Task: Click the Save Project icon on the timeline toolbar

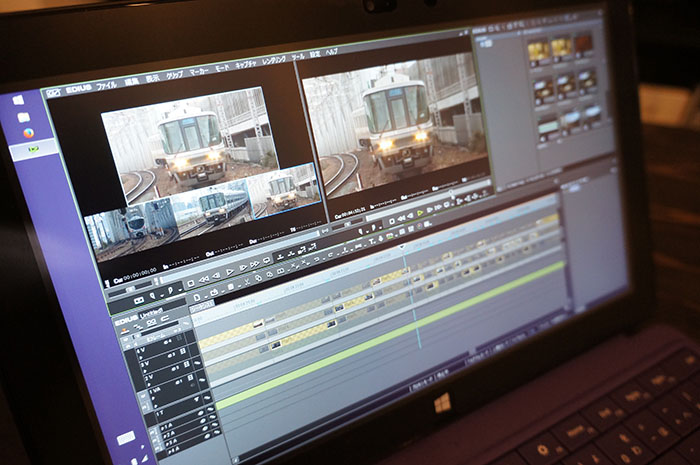Action: click(230, 287)
